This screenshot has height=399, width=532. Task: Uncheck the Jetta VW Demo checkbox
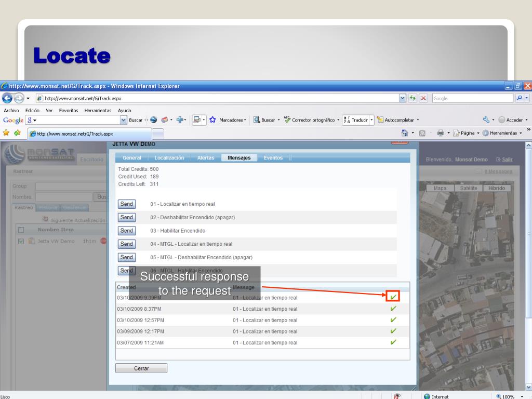tap(21, 241)
